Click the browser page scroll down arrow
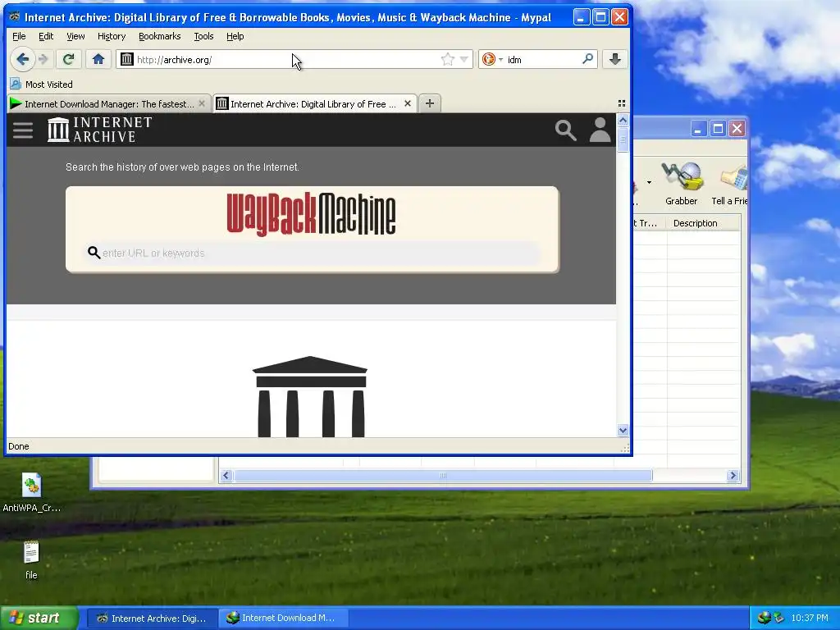840x630 pixels. [623, 430]
